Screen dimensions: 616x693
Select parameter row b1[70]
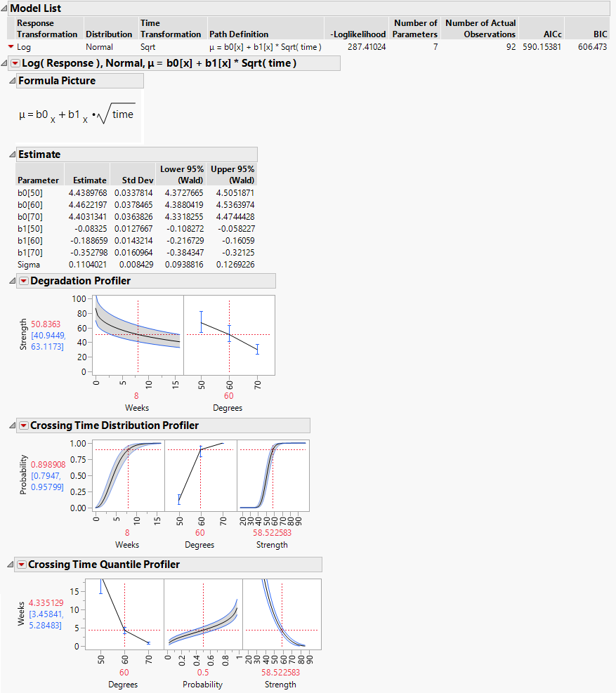tap(136, 253)
